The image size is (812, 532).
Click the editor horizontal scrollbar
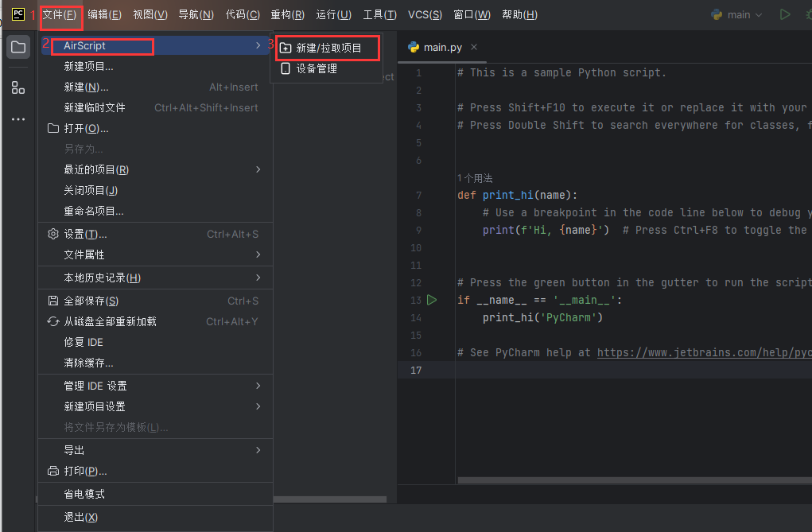coord(634,480)
